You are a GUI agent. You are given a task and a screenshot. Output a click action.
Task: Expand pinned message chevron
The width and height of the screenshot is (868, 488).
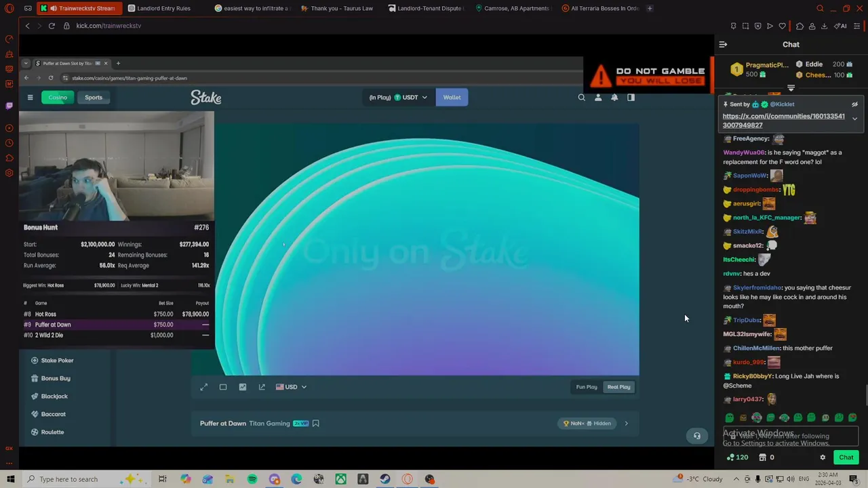pyautogui.click(x=854, y=119)
